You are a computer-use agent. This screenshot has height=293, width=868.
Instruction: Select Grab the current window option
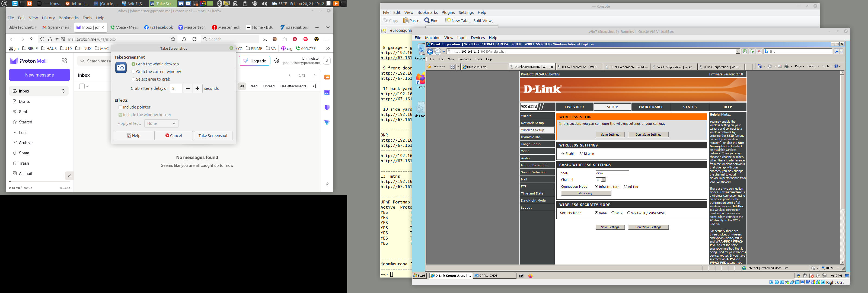tap(133, 72)
